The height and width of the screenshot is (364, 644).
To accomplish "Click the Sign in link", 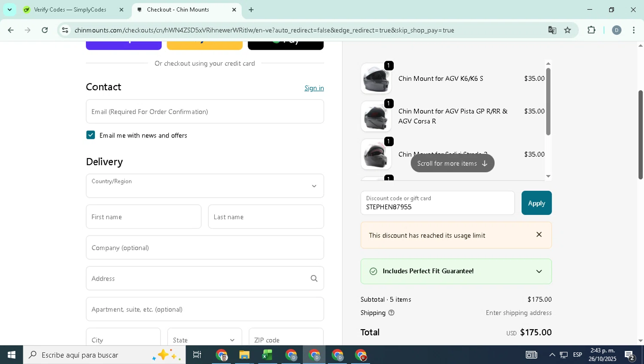I will (x=314, y=88).
